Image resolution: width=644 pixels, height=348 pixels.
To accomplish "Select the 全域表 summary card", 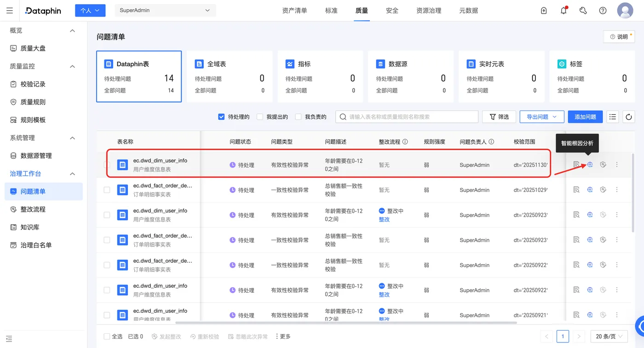I will pos(230,76).
